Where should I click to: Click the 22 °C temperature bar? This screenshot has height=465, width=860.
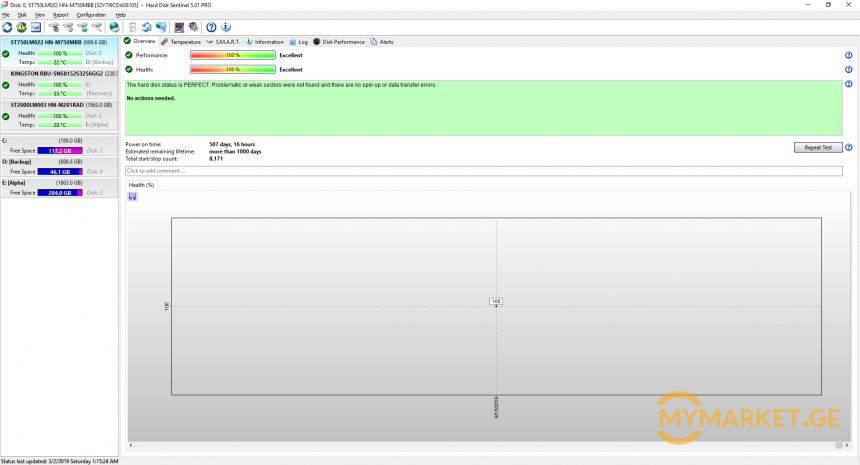60,62
